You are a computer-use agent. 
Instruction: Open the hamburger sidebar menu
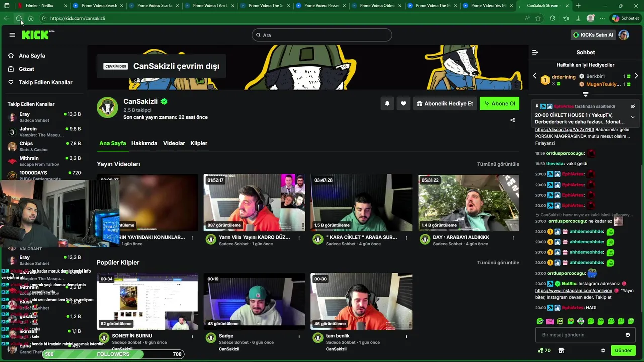tap(12, 35)
